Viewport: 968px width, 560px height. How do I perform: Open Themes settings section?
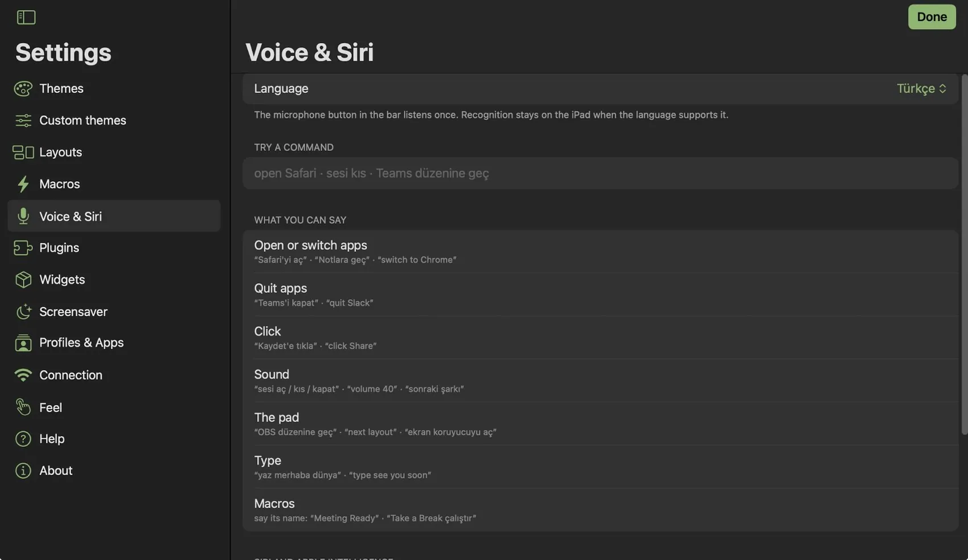(x=61, y=89)
